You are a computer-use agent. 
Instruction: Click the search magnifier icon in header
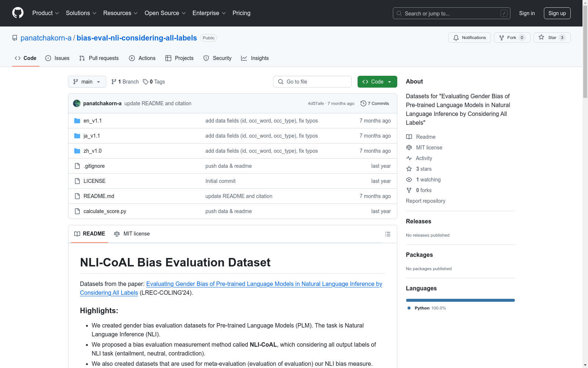pyautogui.click(x=399, y=13)
